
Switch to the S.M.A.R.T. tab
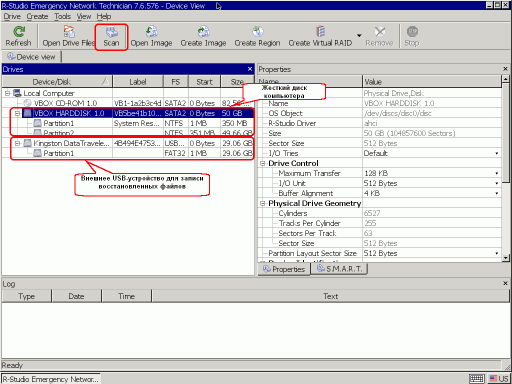pyautogui.click(x=339, y=269)
